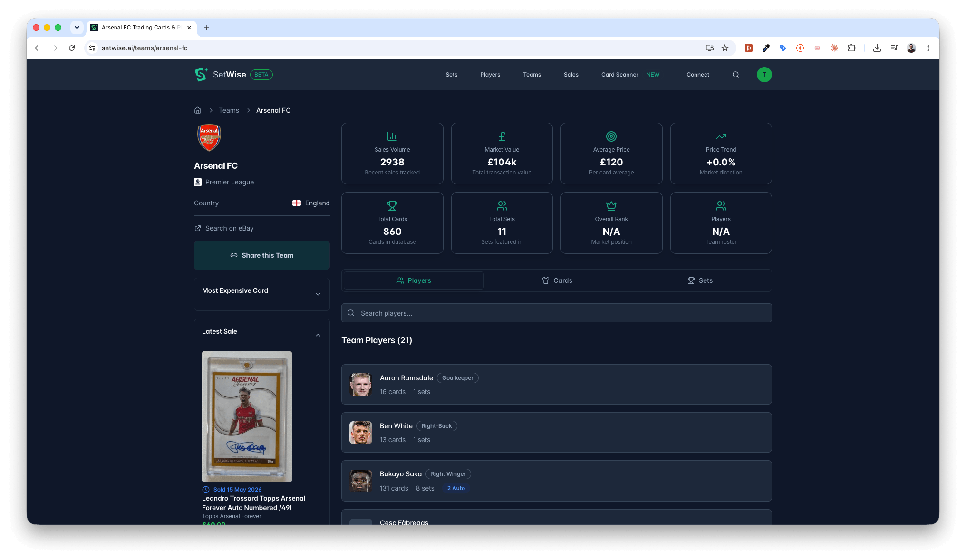
Task: Collapse the Latest Sale panel
Action: pyautogui.click(x=318, y=335)
